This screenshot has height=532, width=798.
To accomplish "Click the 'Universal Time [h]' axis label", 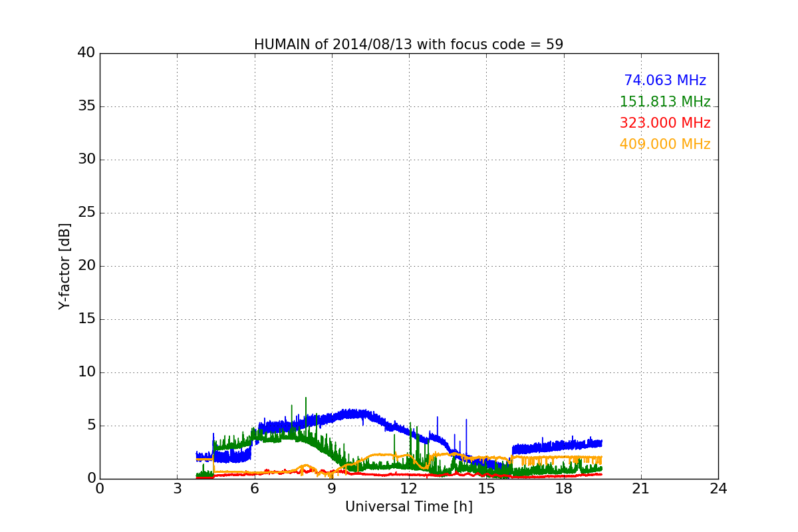I will pyautogui.click(x=408, y=507).
